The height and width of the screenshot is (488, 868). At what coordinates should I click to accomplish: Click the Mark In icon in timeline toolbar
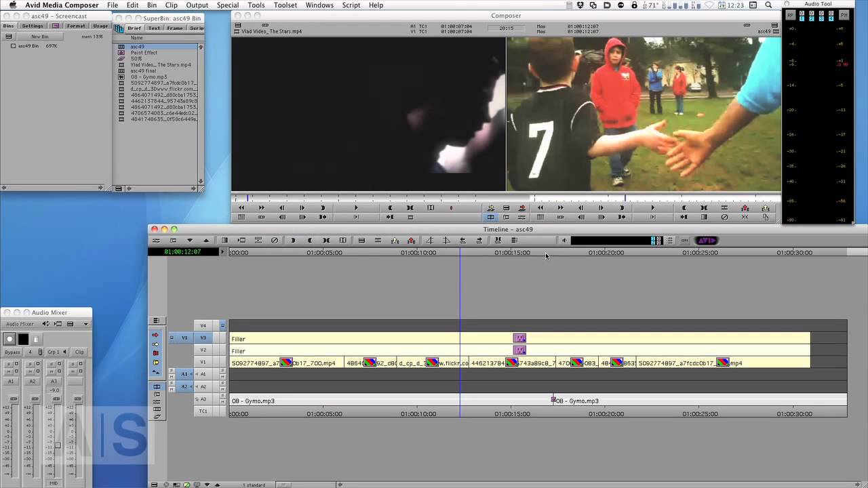pos(294,241)
